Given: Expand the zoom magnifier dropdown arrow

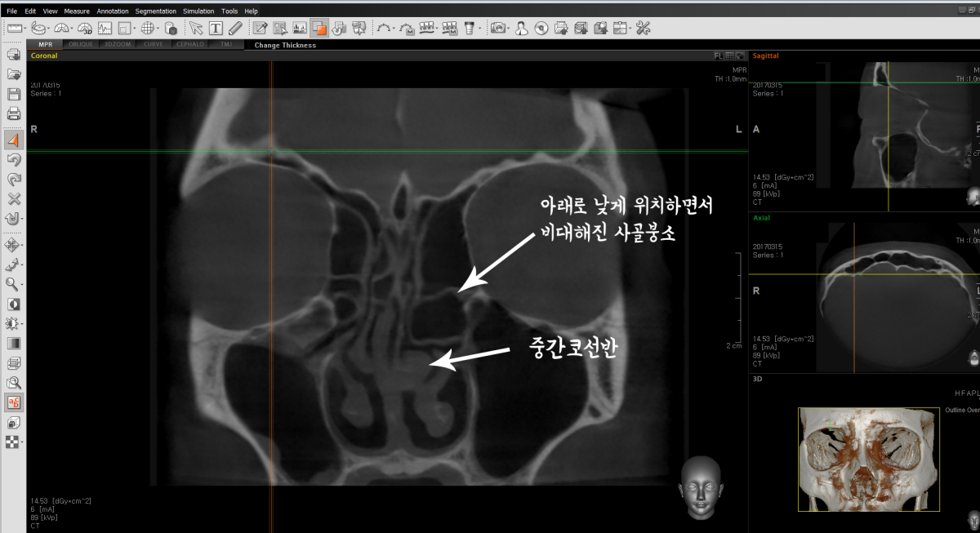Looking at the screenshot, I should coord(22,285).
